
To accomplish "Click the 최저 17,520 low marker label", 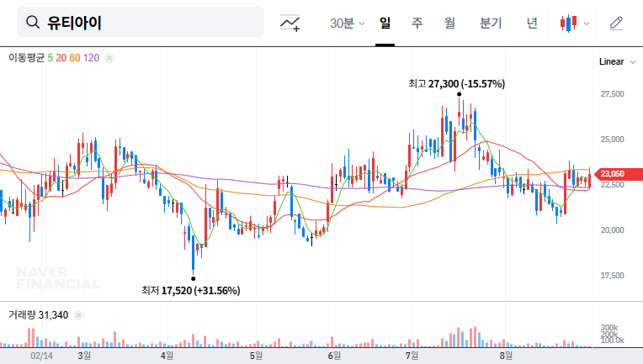I will click(x=191, y=291).
